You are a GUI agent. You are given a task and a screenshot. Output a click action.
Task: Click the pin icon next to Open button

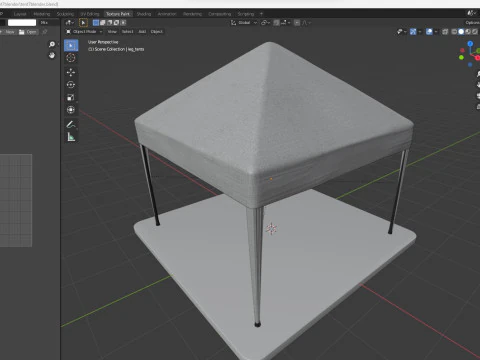(45, 32)
